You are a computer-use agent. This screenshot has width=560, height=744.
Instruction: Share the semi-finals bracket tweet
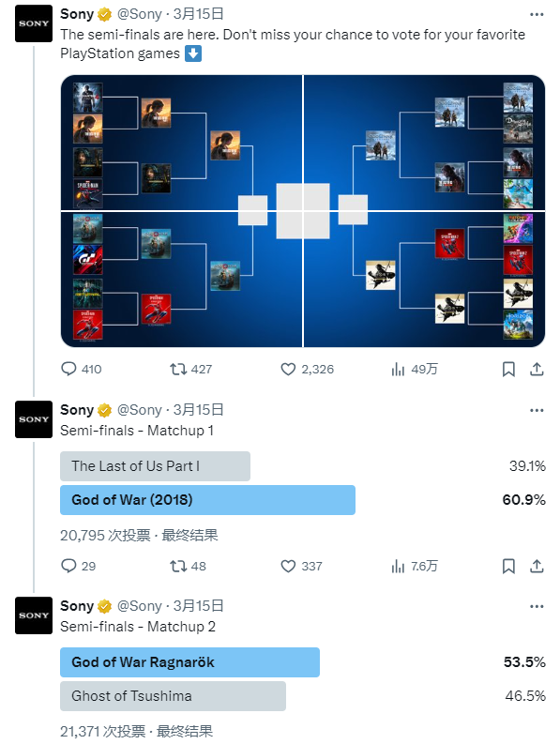pyautogui.click(x=537, y=369)
